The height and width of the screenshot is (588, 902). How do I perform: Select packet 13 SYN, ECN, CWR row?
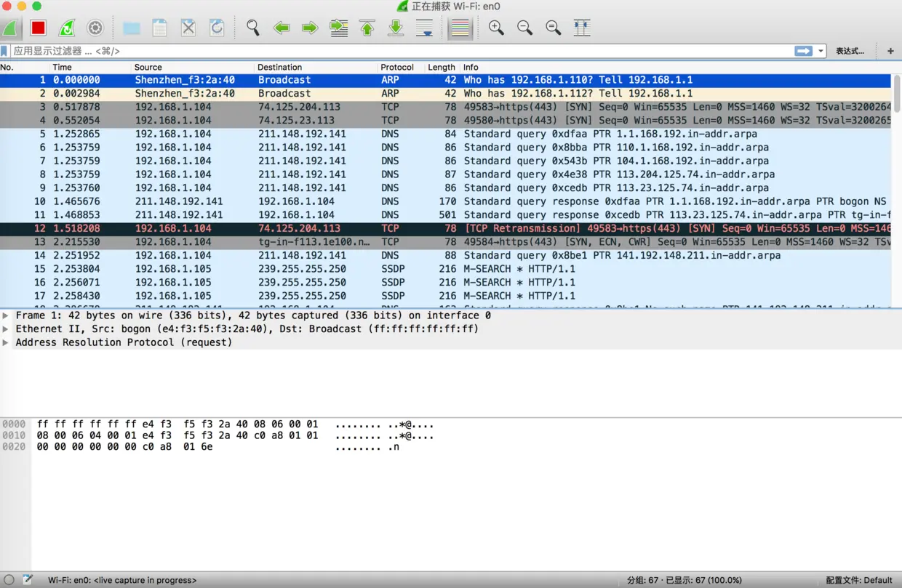(x=445, y=242)
